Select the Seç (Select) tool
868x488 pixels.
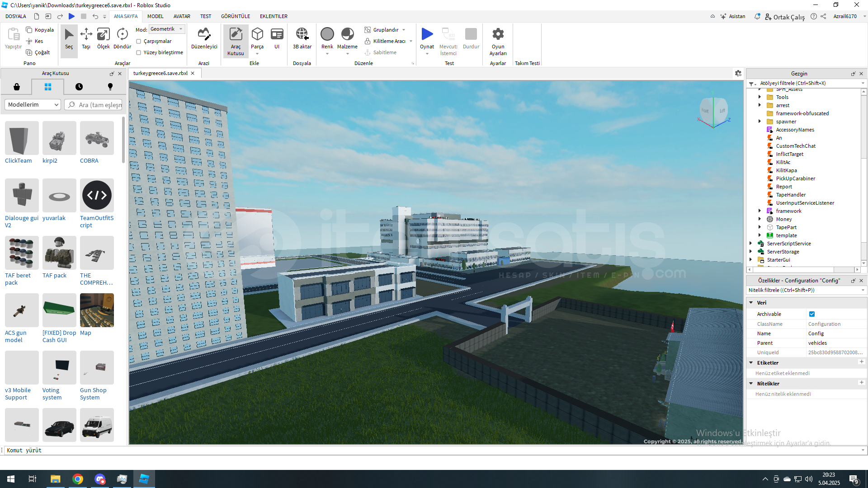point(69,39)
